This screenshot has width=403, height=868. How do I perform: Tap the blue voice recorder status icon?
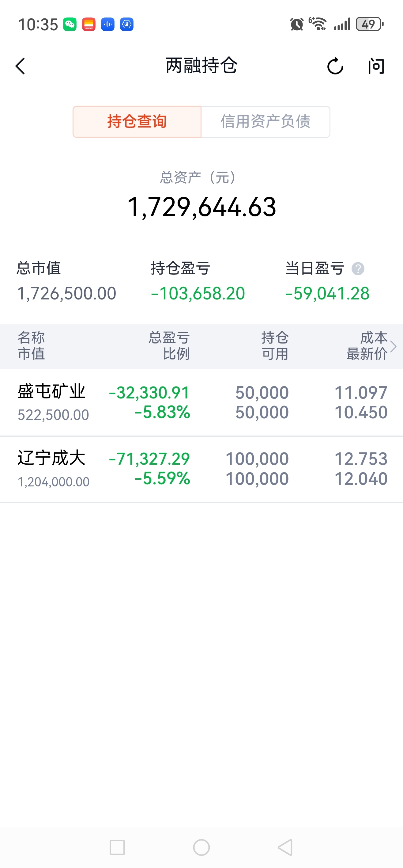[108, 24]
